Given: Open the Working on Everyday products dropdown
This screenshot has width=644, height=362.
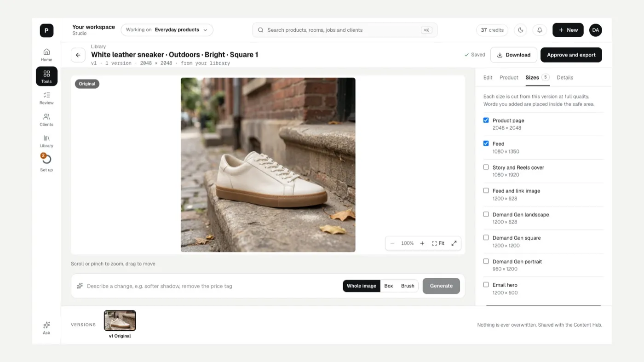Looking at the screenshot, I should (167, 30).
